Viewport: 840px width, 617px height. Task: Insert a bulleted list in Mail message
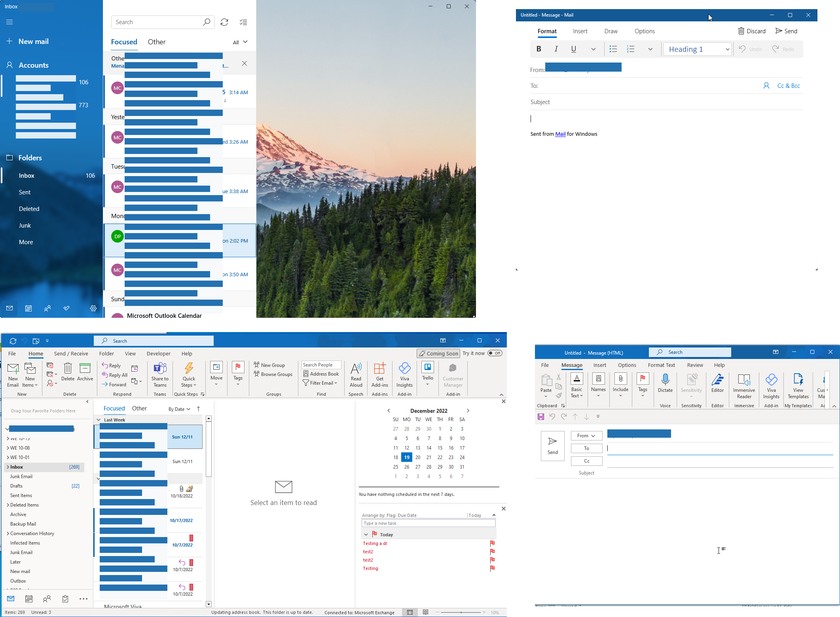[613, 49]
